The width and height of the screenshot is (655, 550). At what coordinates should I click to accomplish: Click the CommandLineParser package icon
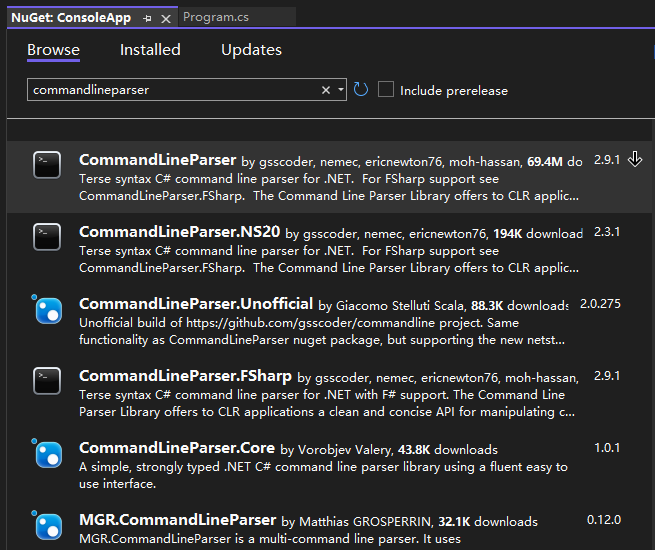pos(47,165)
